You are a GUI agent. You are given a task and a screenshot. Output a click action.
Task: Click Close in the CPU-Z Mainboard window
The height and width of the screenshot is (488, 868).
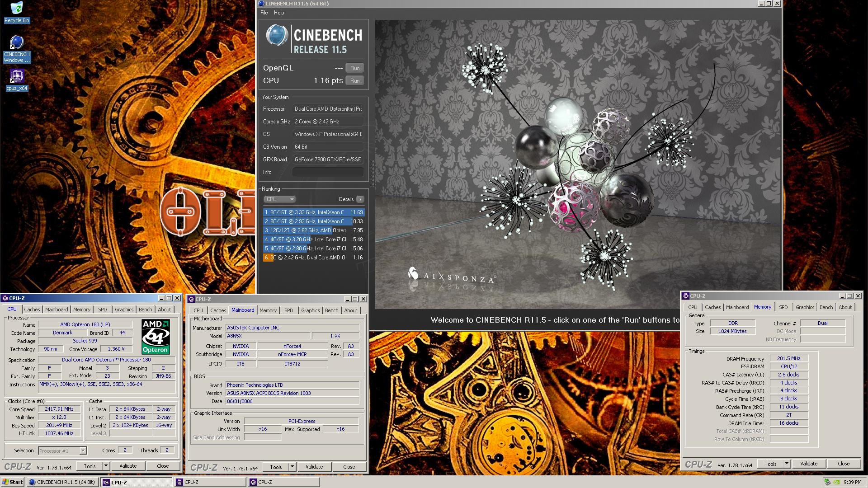349,467
